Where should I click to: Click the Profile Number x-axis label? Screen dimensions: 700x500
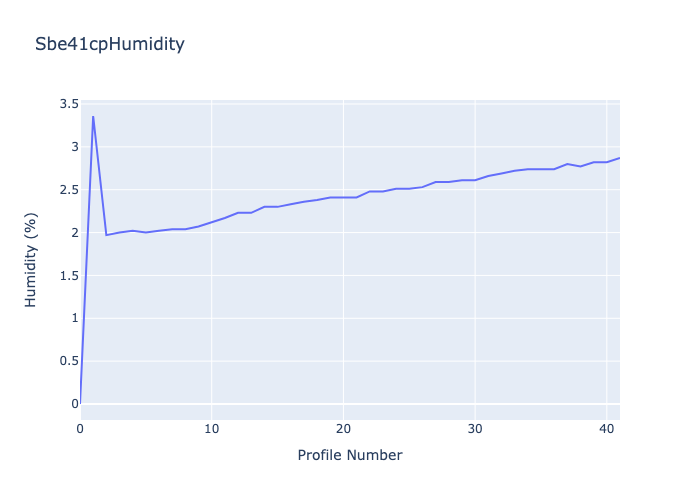(350, 455)
